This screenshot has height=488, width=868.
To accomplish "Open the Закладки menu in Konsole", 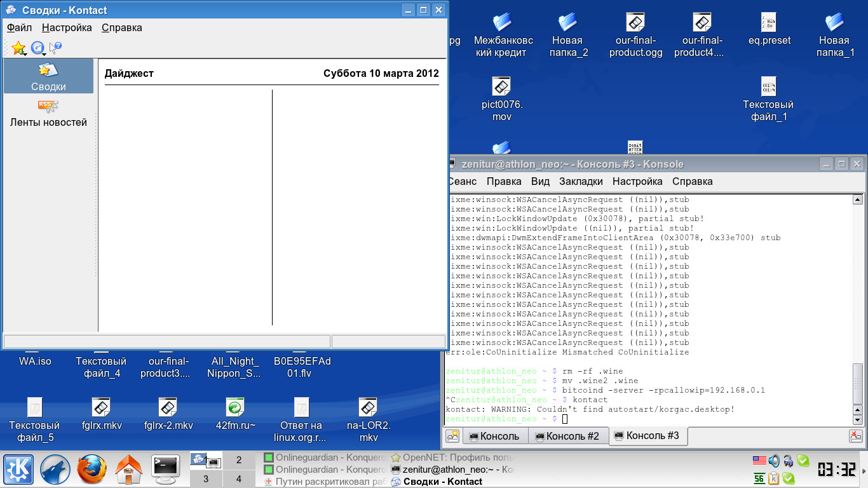I will [581, 181].
